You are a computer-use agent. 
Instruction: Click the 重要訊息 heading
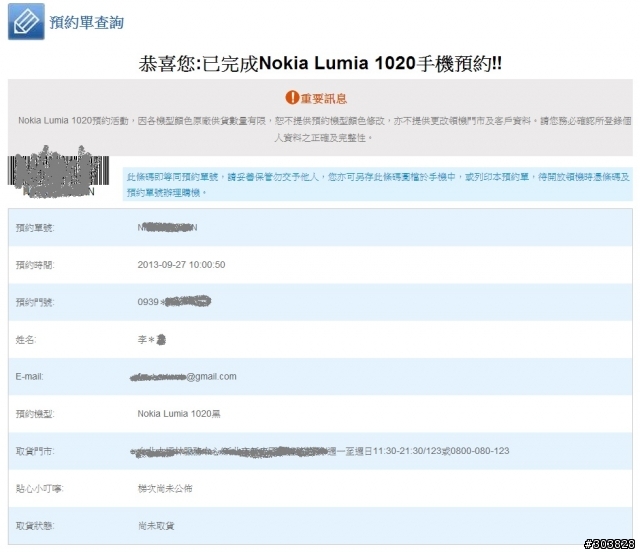(x=324, y=98)
